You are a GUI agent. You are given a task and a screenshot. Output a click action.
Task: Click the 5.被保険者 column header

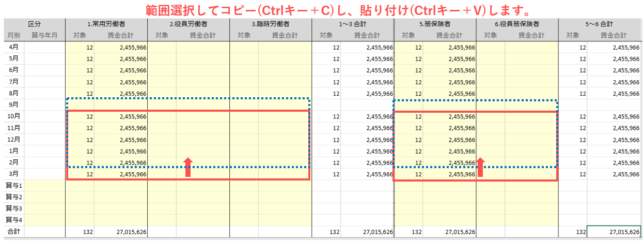tap(434, 24)
